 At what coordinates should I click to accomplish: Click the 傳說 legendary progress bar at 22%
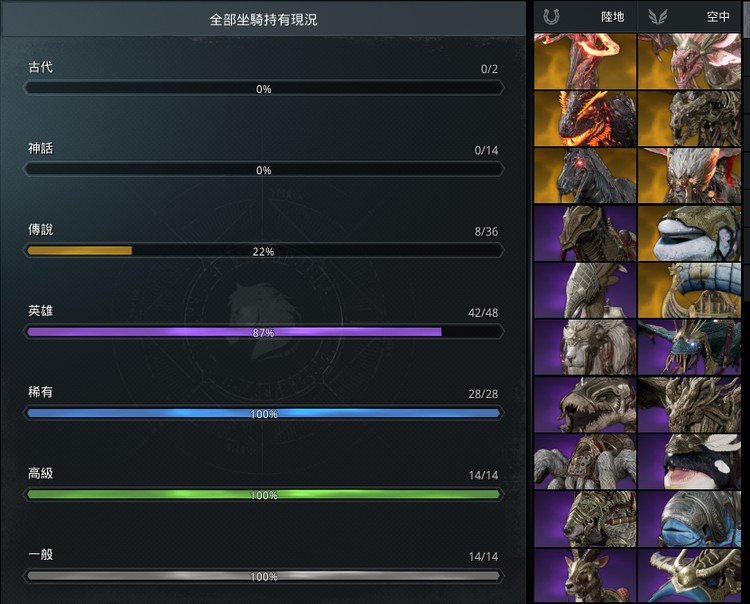tap(264, 251)
